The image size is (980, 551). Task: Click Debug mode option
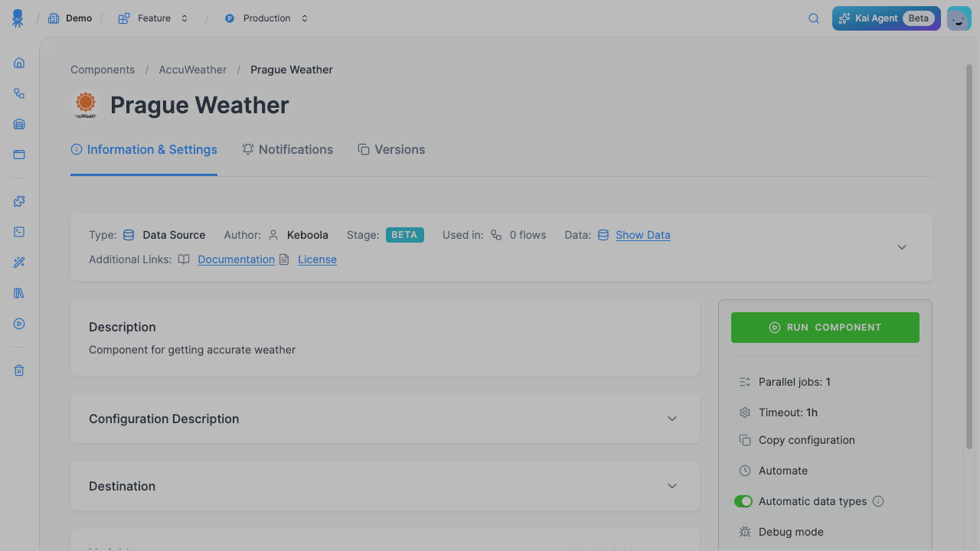(781, 532)
